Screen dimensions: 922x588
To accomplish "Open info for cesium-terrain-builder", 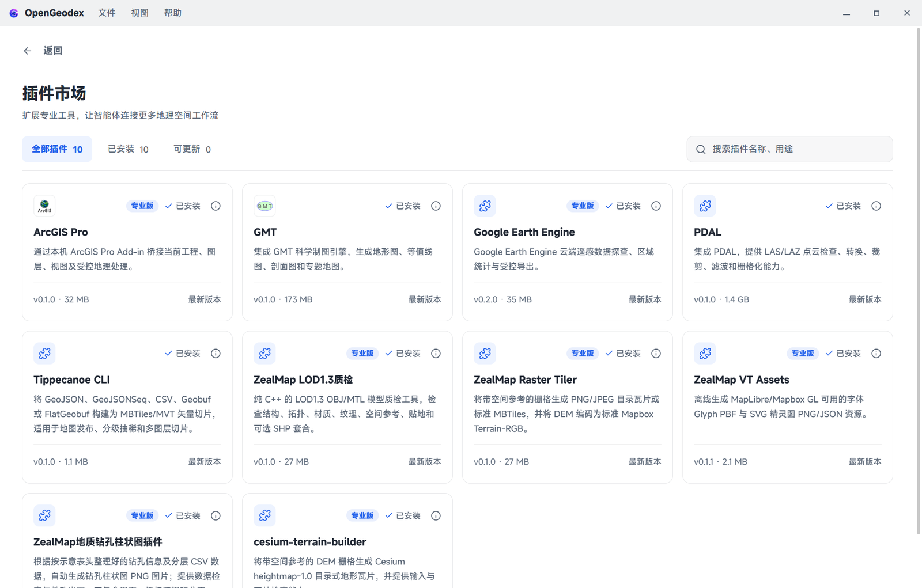I will (436, 516).
